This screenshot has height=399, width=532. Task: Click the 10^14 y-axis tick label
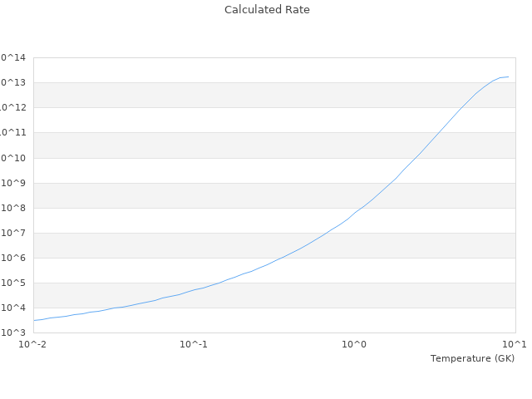(13, 57)
